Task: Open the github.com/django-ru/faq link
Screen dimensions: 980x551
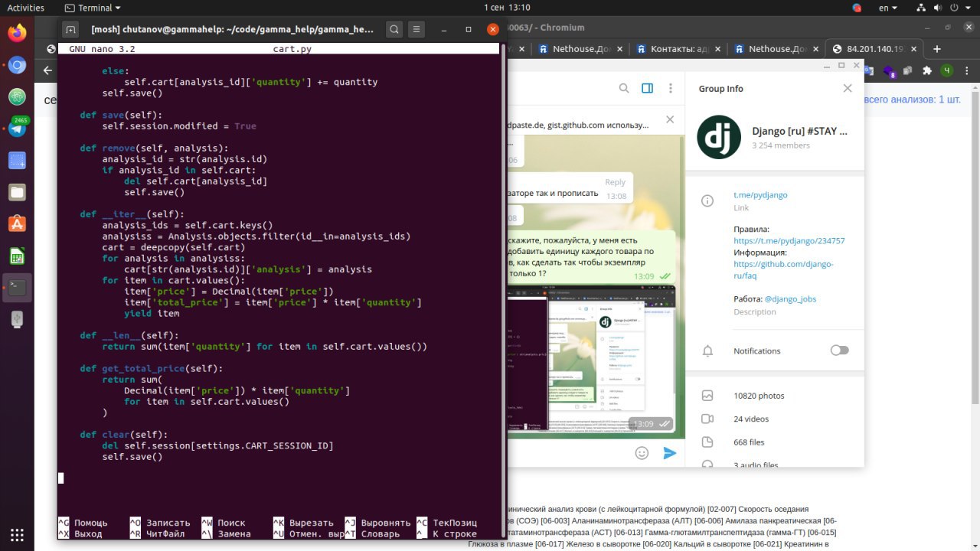Action: [783, 269]
